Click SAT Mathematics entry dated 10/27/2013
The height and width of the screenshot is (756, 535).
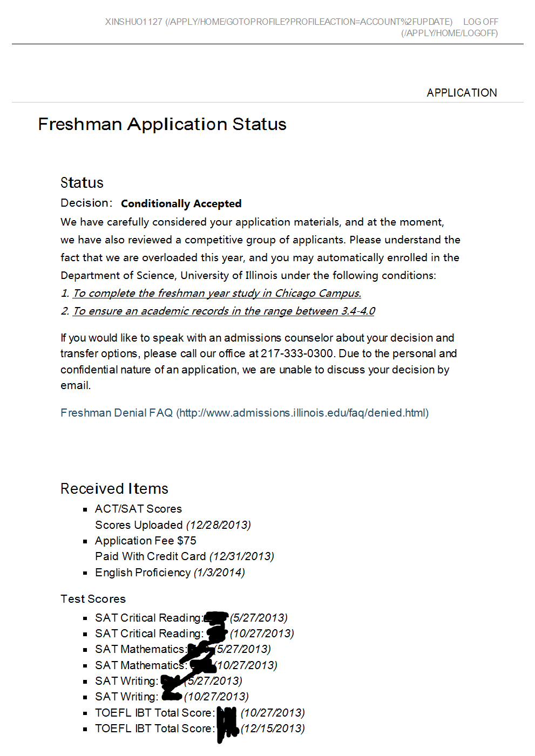tap(140, 665)
